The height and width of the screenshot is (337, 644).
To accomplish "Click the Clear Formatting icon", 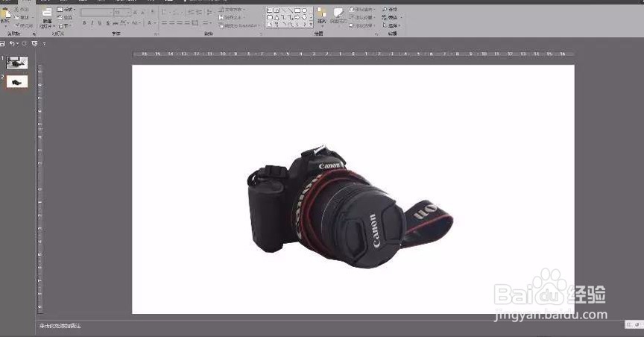I will [x=152, y=11].
